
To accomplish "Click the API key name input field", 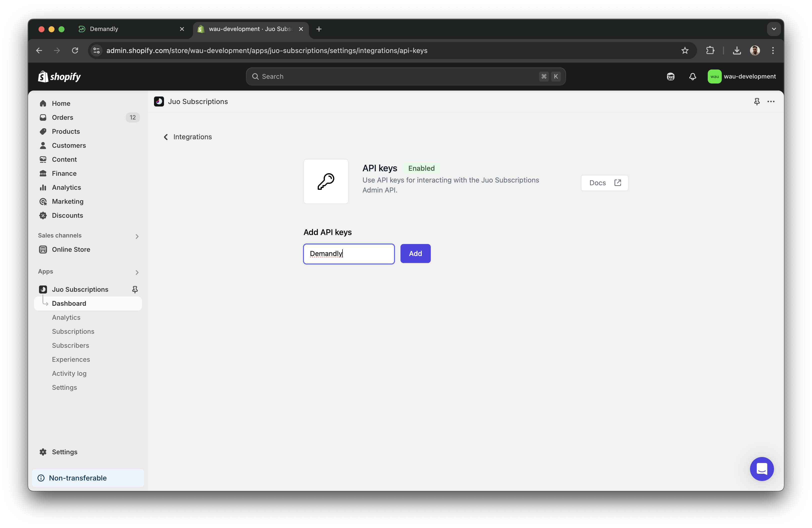I will [x=348, y=253].
